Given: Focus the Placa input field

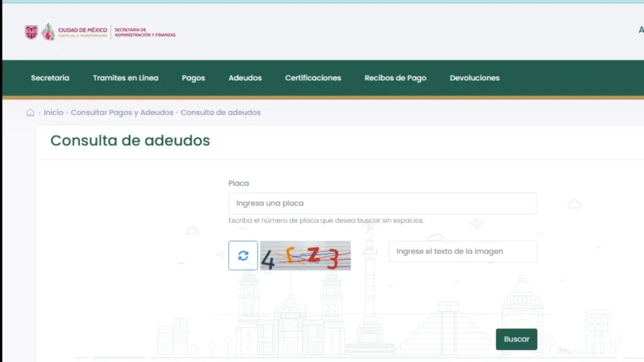Looking at the screenshot, I should point(383,203).
